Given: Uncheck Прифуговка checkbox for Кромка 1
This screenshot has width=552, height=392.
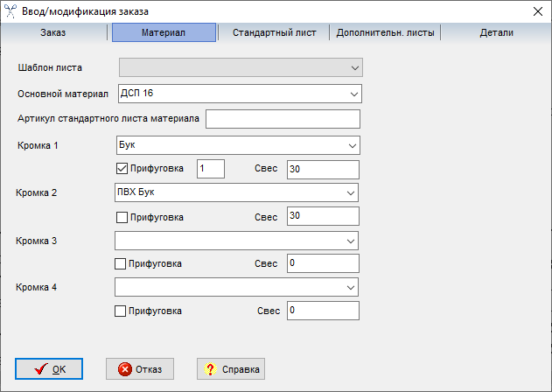Looking at the screenshot, I should click(122, 169).
